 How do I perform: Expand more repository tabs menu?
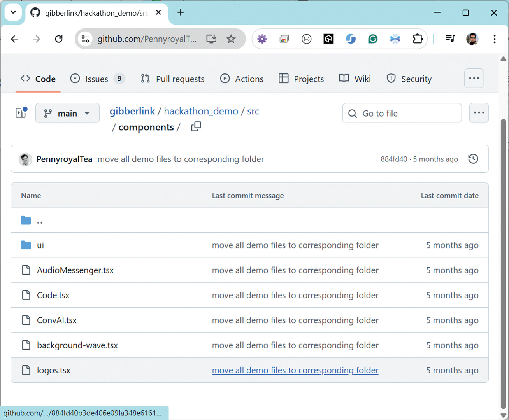tap(474, 79)
